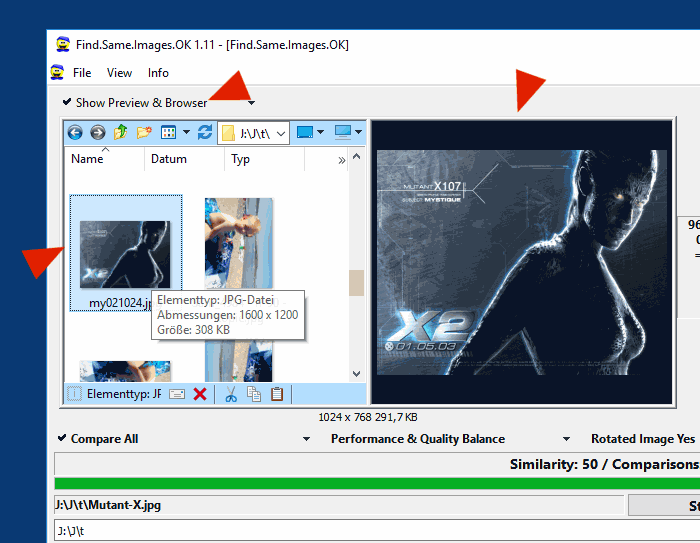
Task: Go up one folder level
Action: pyautogui.click(x=121, y=132)
